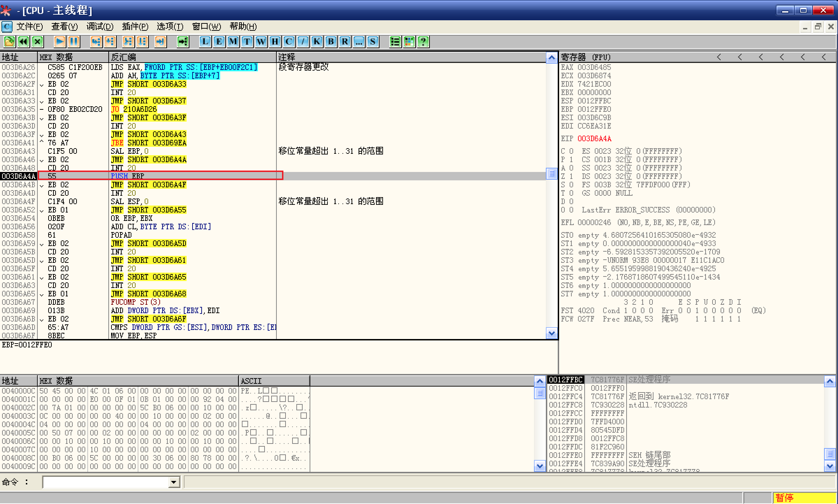The image size is (838, 504).
Task: Expand the command line dropdown arrow
Action: [174, 482]
